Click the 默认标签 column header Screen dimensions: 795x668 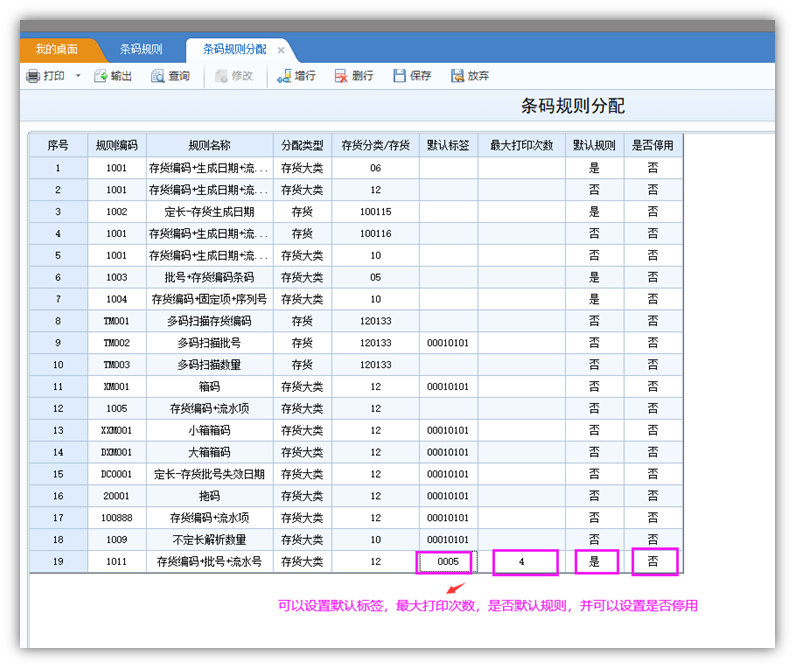[x=448, y=145]
